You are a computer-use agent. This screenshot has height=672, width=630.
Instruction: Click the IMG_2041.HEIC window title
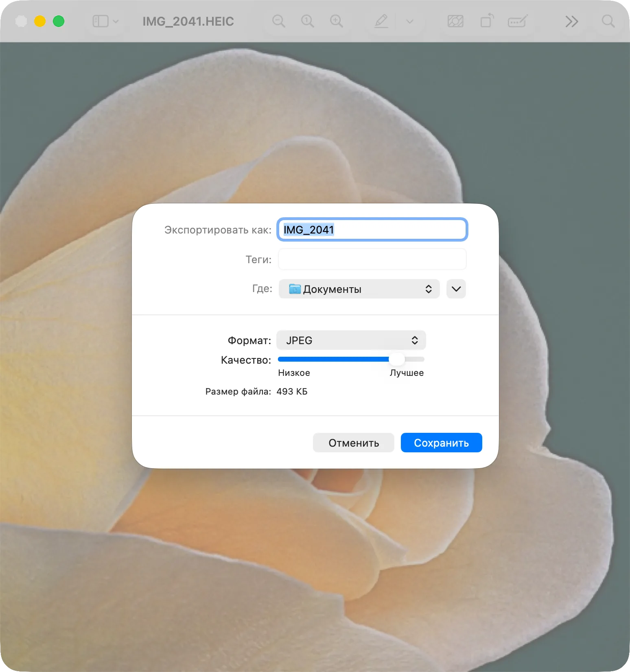tap(188, 22)
